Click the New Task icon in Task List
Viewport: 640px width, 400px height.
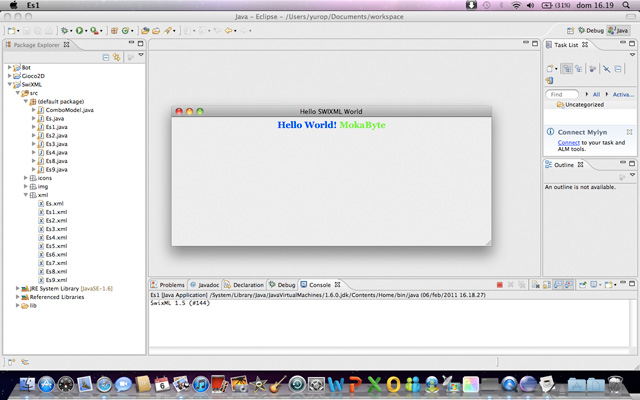550,69
